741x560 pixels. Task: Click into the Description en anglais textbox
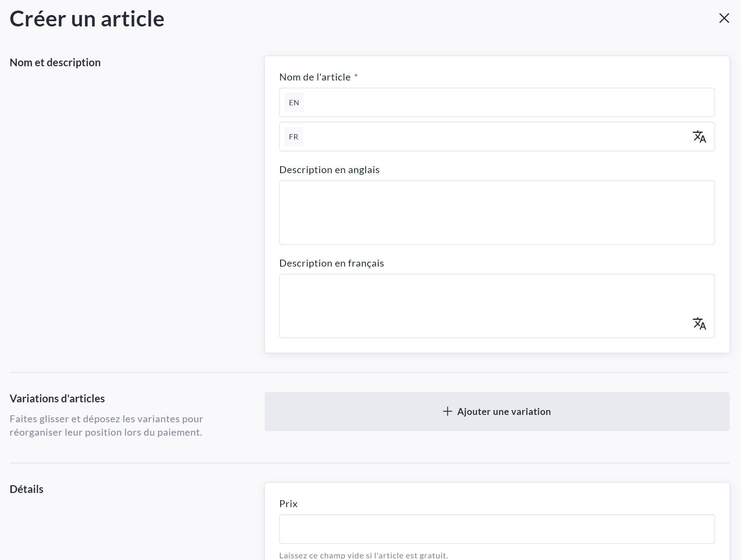click(x=497, y=213)
